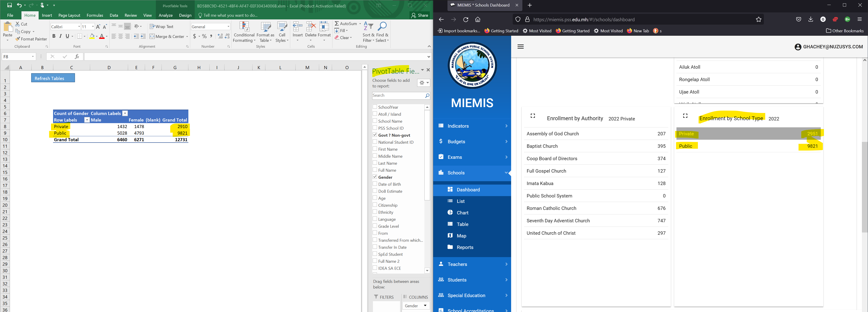Open the font name Calibri dropdown

click(x=79, y=27)
